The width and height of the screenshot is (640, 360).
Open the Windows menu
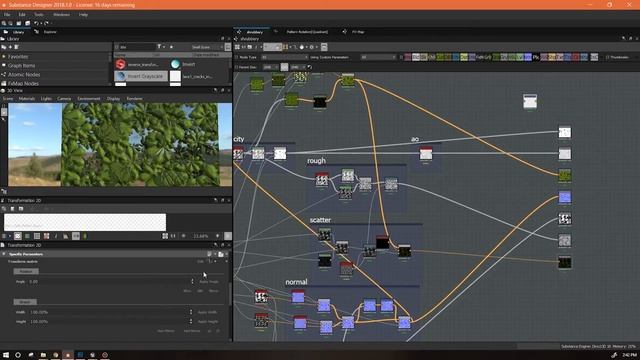pos(61,15)
